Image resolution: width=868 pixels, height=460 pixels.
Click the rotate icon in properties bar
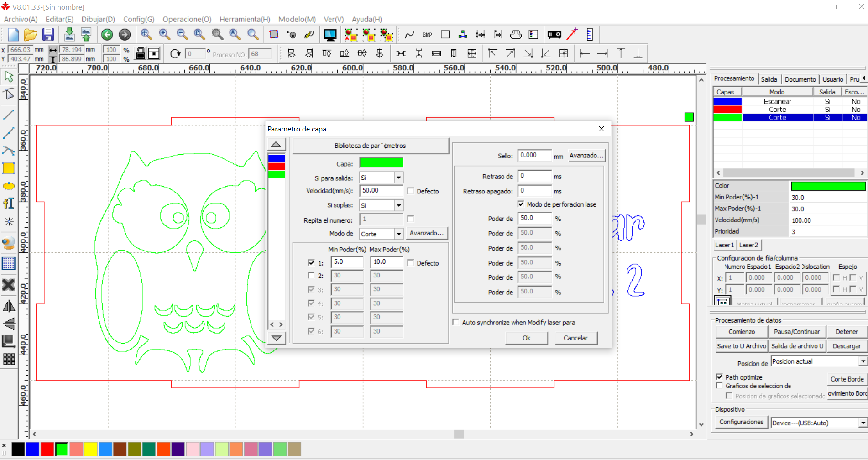(x=175, y=54)
